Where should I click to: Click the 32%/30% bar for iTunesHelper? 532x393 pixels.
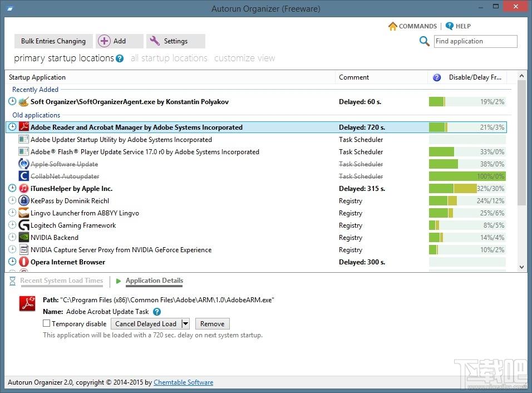point(467,188)
